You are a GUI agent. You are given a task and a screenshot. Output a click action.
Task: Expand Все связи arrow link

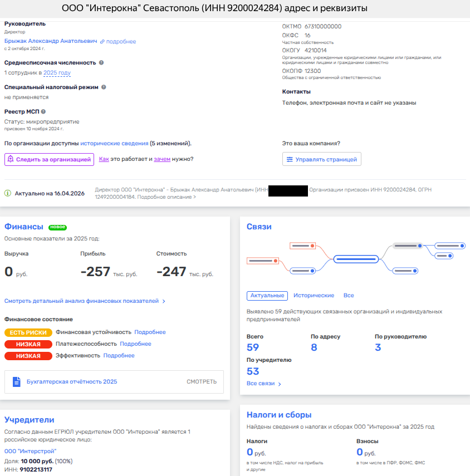pyautogui.click(x=264, y=384)
